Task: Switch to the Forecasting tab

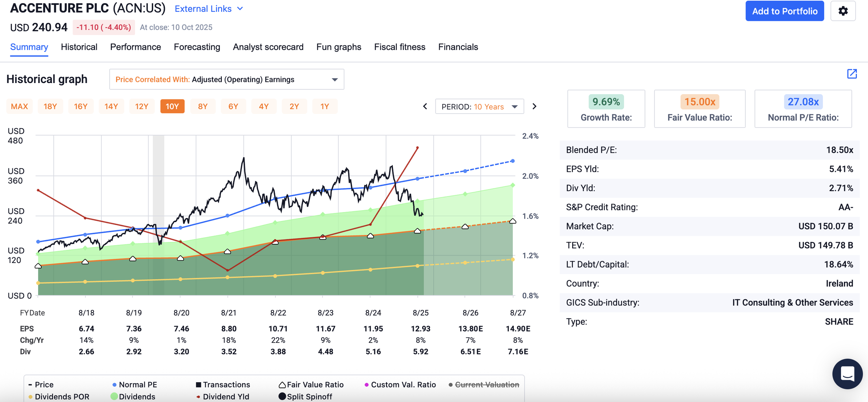Action: pyautogui.click(x=197, y=47)
